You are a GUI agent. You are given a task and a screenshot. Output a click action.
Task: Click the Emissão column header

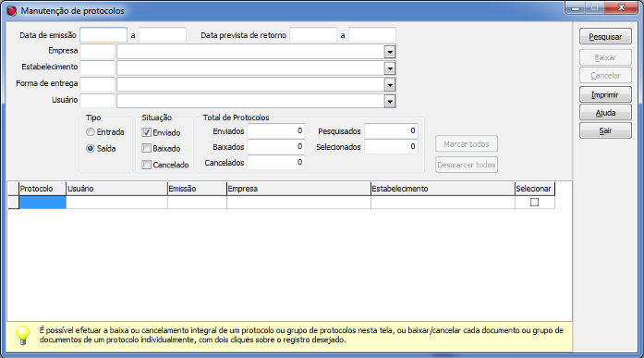[x=197, y=189]
